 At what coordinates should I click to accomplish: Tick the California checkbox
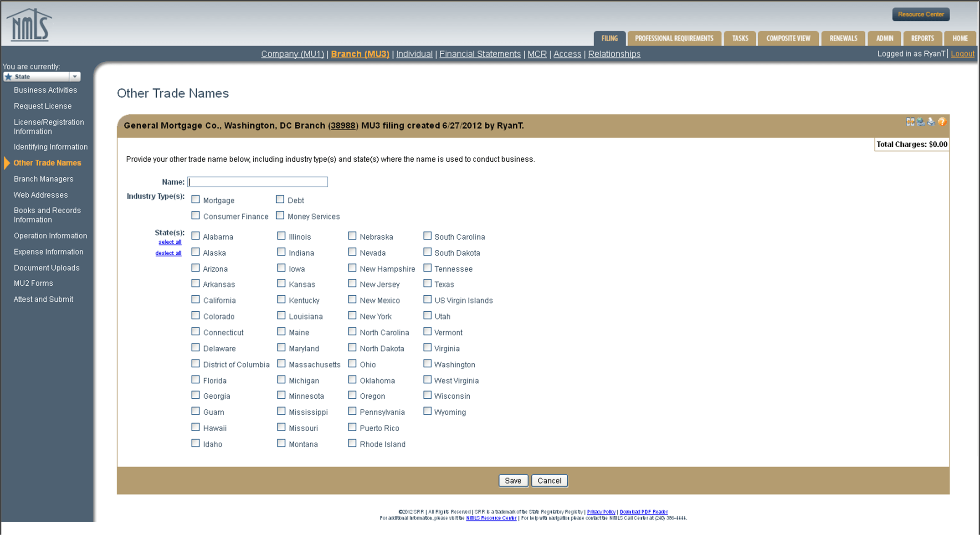195,300
